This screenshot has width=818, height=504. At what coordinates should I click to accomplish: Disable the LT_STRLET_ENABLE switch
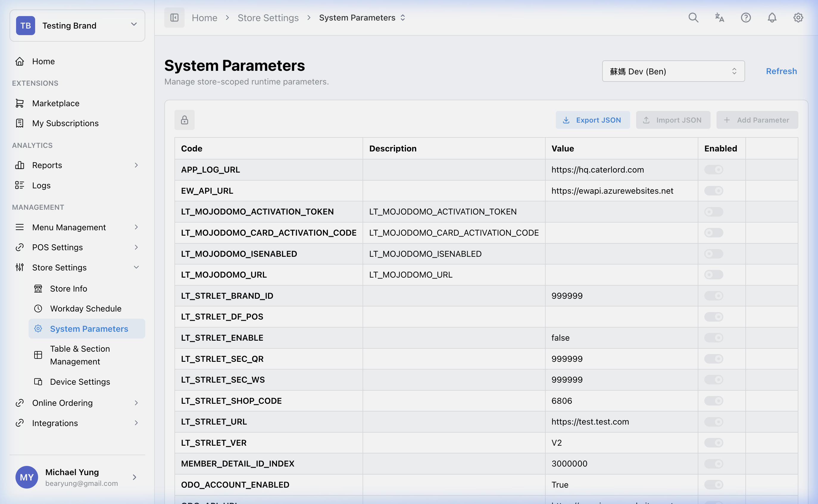714,338
